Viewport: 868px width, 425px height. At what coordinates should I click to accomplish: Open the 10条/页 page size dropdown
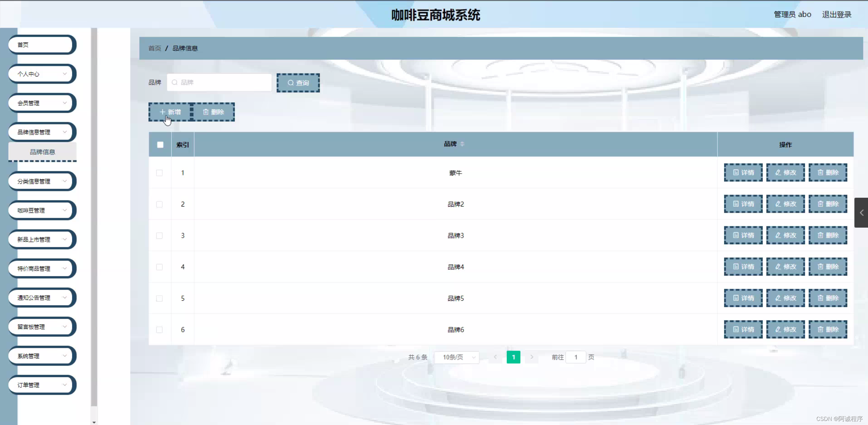(456, 357)
